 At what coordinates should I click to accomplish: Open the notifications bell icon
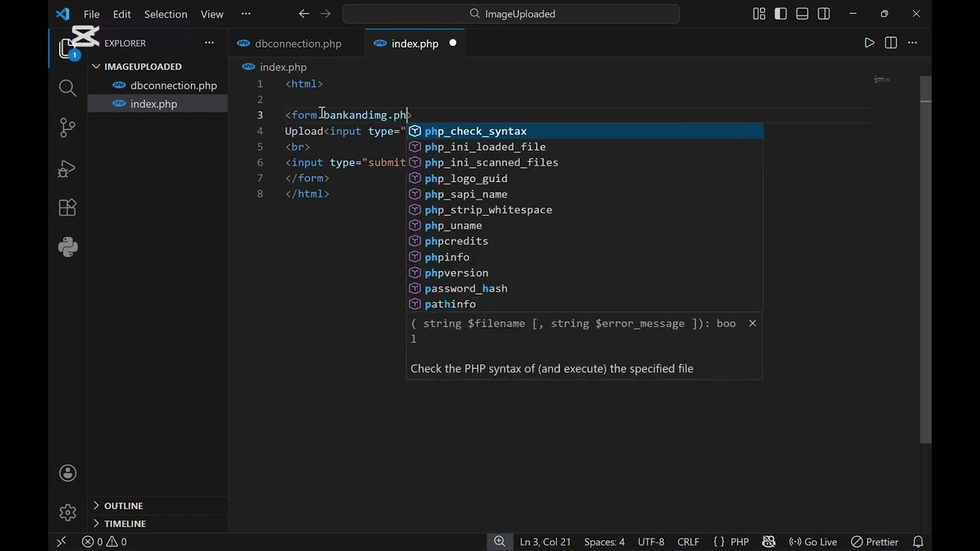[917, 542]
